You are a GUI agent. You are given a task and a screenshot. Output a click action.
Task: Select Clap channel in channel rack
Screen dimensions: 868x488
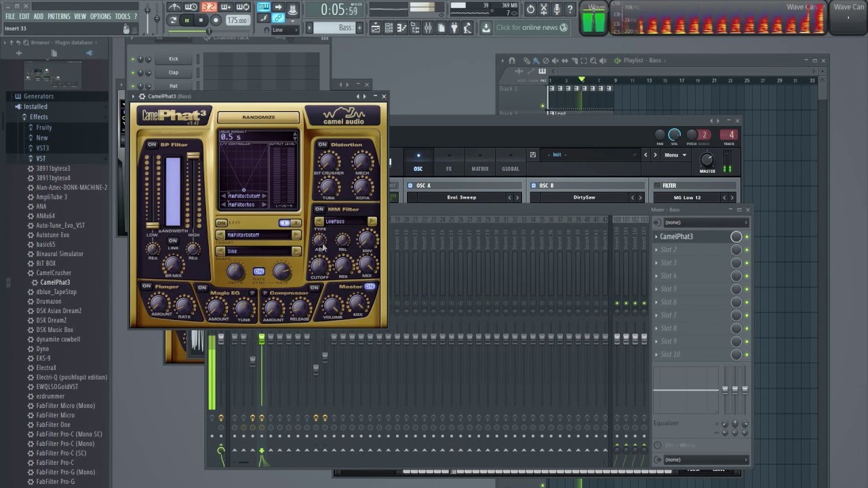[174, 73]
